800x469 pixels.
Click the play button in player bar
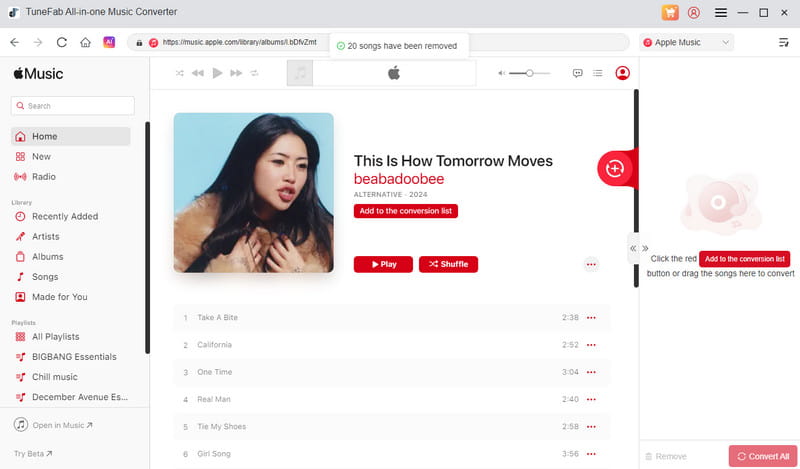coord(217,73)
